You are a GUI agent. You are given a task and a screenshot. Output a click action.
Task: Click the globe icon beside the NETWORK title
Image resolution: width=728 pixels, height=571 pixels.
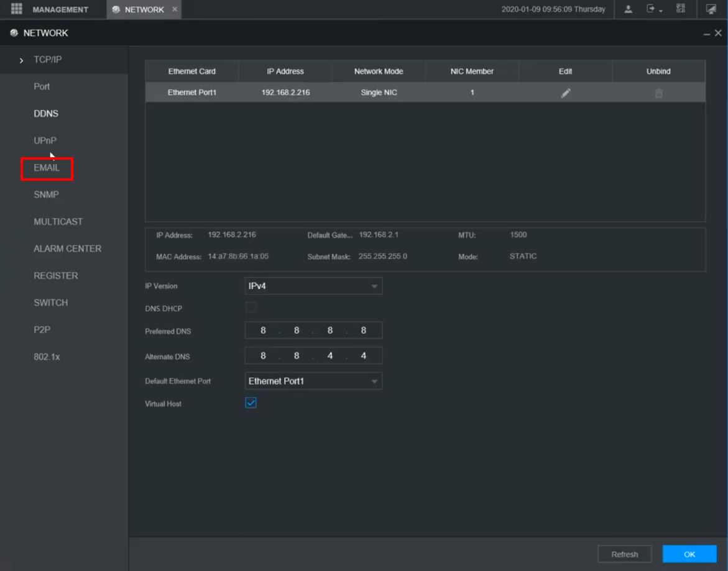click(x=14, y=33)
